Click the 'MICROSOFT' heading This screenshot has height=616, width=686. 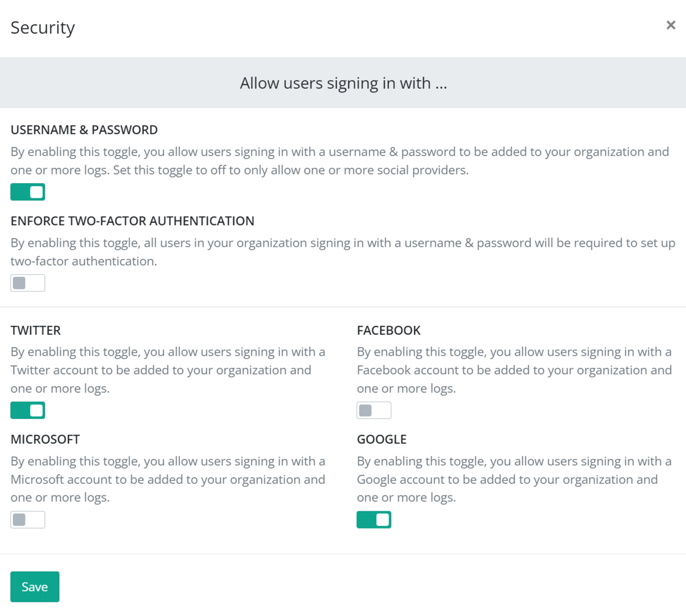tap(45, 439)
